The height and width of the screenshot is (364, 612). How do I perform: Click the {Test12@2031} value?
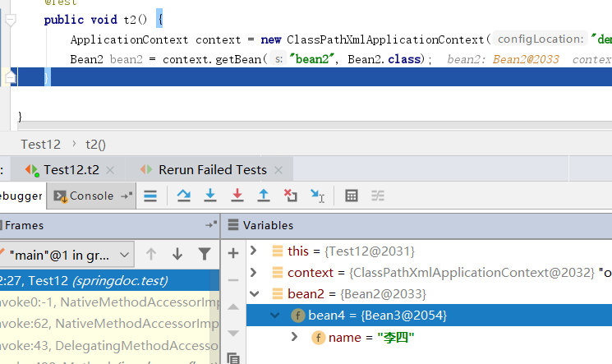point(369,251)
